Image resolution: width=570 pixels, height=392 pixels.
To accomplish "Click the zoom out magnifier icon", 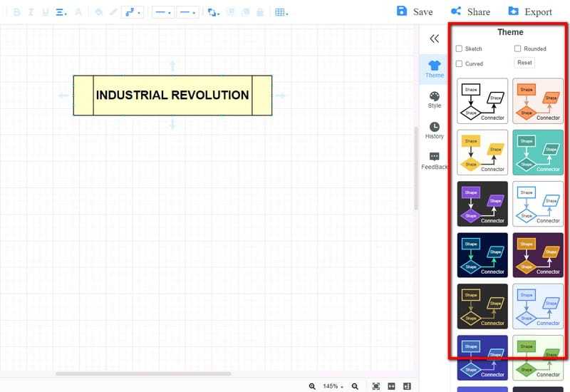I will click(x=355, y=386).
